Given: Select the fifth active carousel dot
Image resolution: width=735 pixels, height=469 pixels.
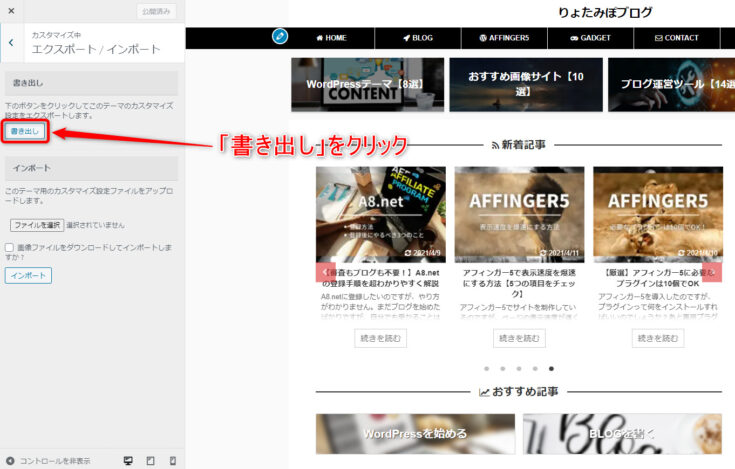Looking at the screenshot, I should [551, 369].
